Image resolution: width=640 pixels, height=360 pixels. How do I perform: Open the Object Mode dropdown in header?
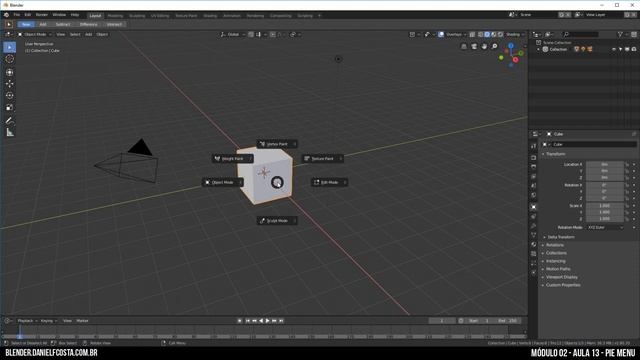pos(34,35)
